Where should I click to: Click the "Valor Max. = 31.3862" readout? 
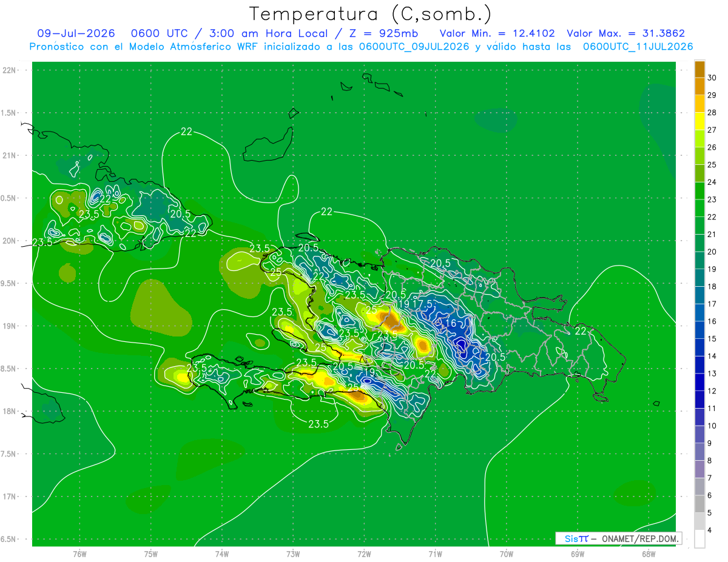[x=625, y=33]
